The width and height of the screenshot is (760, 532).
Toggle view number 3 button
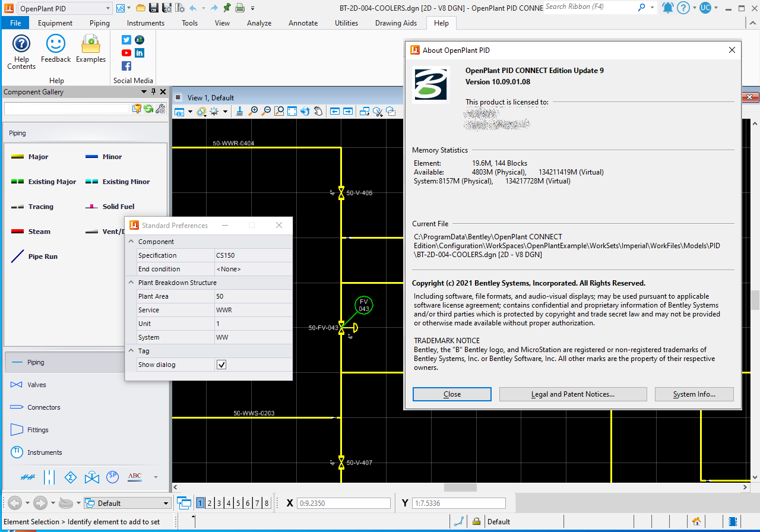pyautogui.click(x=220, y=503)
